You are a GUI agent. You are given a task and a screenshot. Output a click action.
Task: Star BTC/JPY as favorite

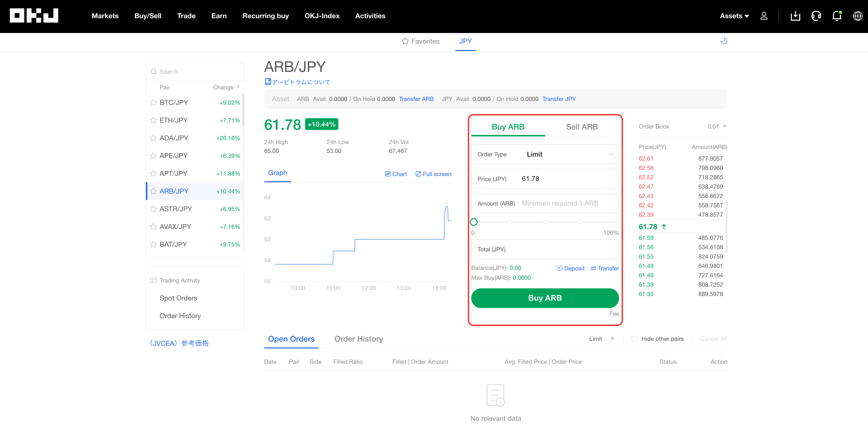click(x=153, y=102)
